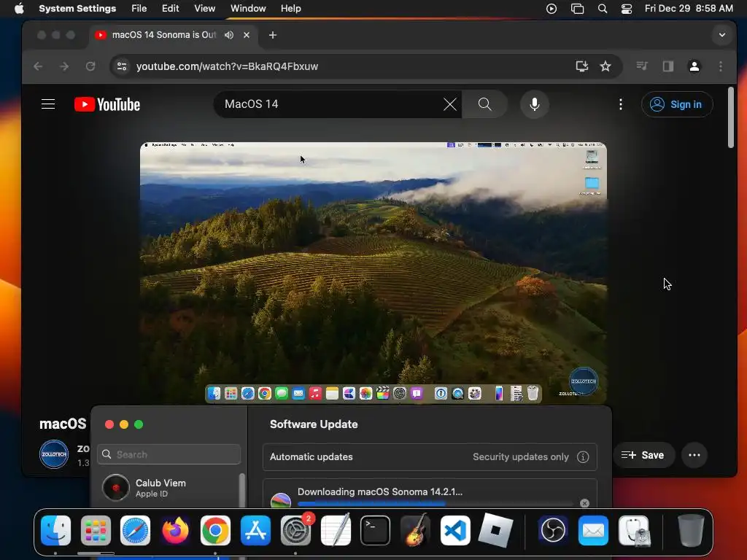This screenshot has width=747, height=560.
Task: Open the Trash in the Dock
Action: (x=691, y=531)
